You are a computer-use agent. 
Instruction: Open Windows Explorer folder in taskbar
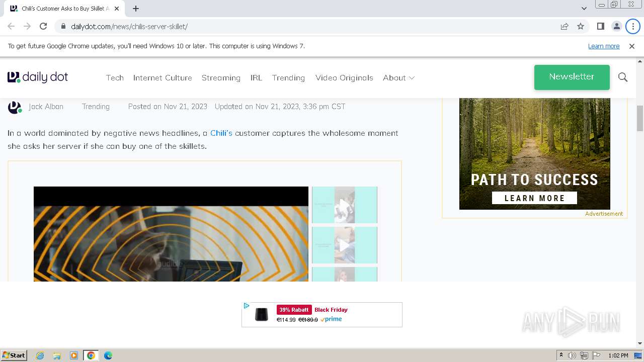point(57,355)
